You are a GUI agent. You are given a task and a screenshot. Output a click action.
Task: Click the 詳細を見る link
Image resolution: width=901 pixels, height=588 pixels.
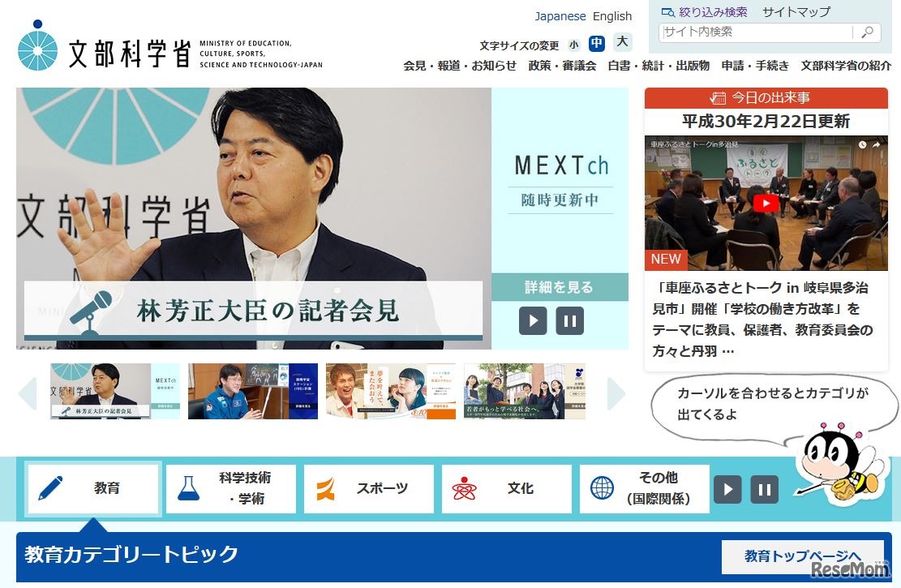pos(560,289)
